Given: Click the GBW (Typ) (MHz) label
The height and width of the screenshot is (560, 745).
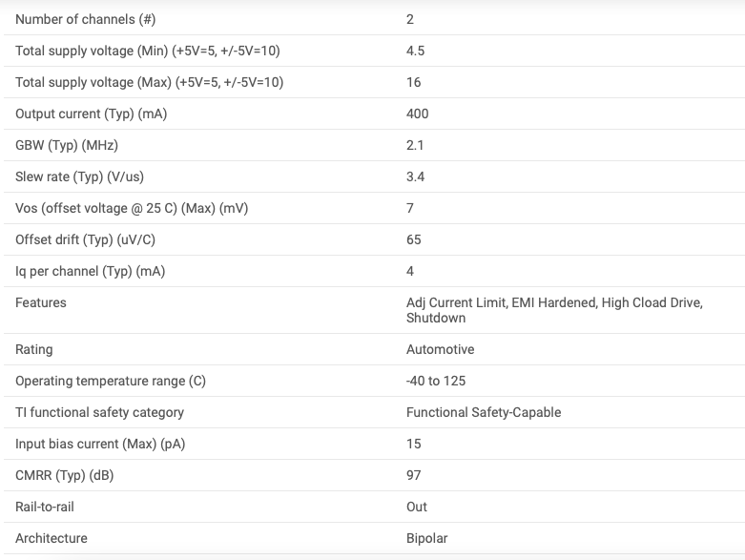Looking at the screenshot, I should point(67,145).
